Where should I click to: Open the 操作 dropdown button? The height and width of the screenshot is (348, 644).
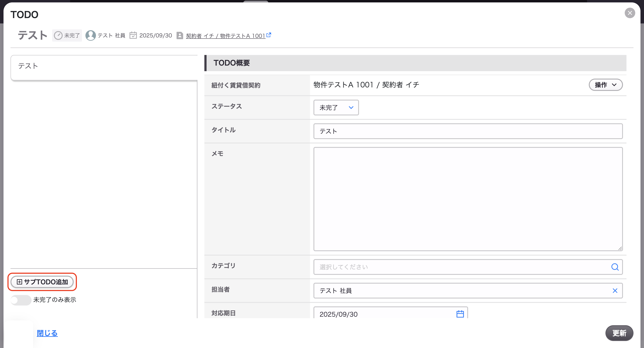[605, 85]
